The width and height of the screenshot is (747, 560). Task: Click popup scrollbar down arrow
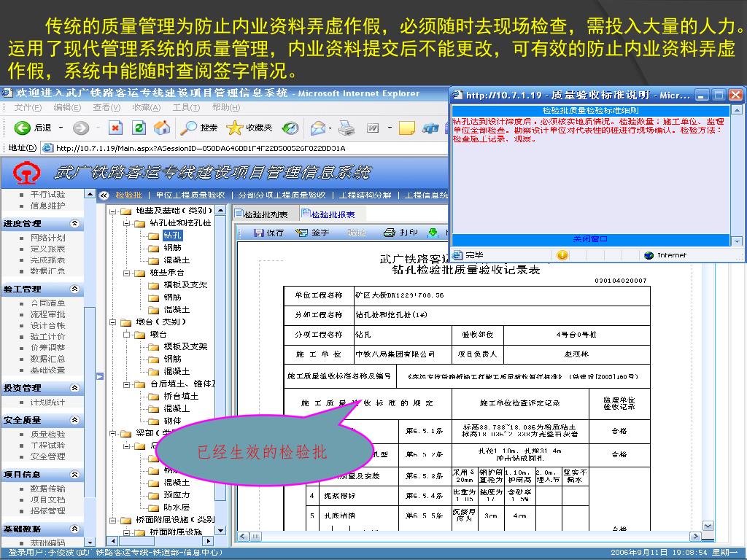click(737, 241)
